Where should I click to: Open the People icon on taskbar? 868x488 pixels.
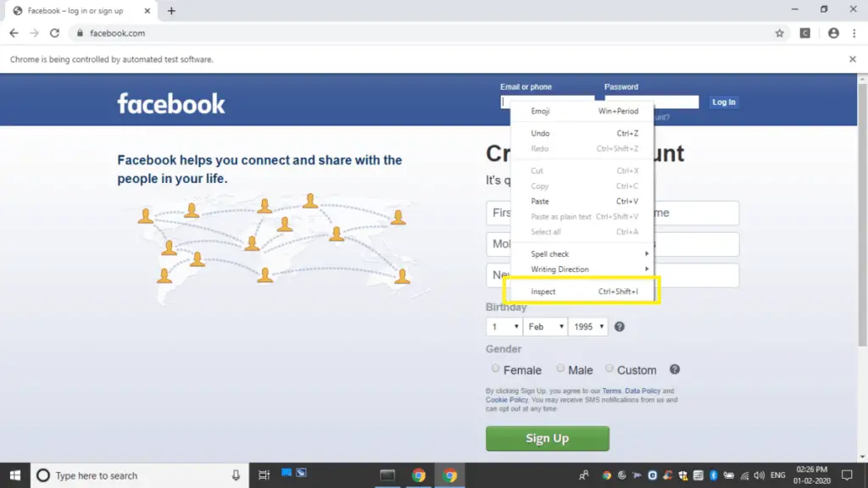point(583,475)
